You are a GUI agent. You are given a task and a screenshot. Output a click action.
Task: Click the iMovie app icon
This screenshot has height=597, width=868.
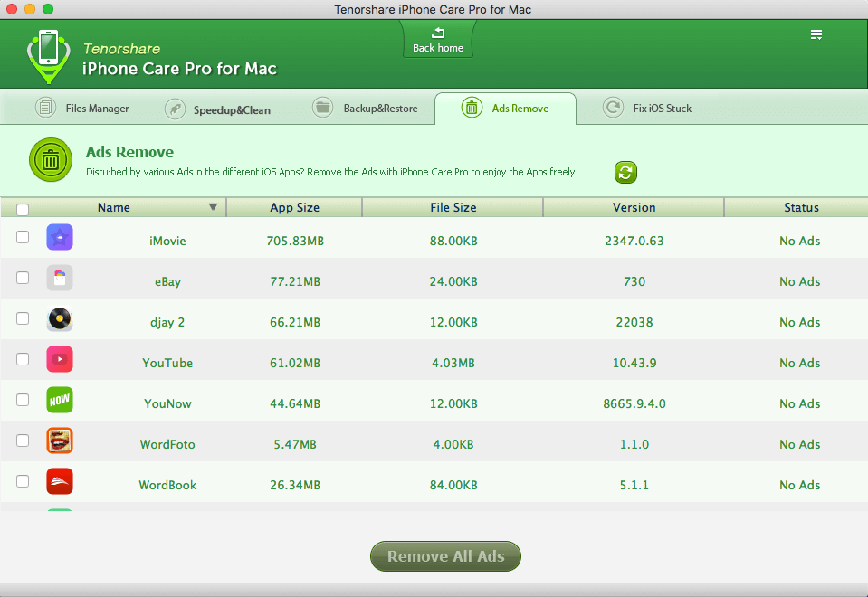pyautogui.click(x=60, y=237)
